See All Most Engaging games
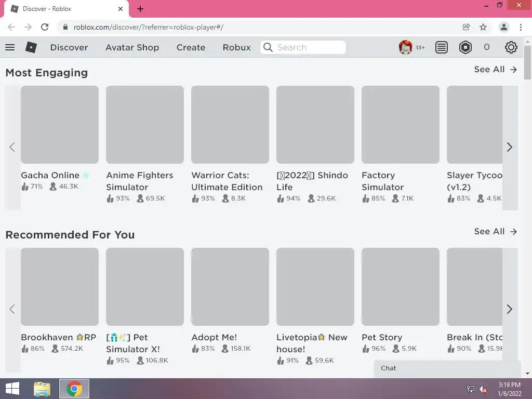Image resolution: width=532 pixels, height=399 pixels. coord(496,69)
